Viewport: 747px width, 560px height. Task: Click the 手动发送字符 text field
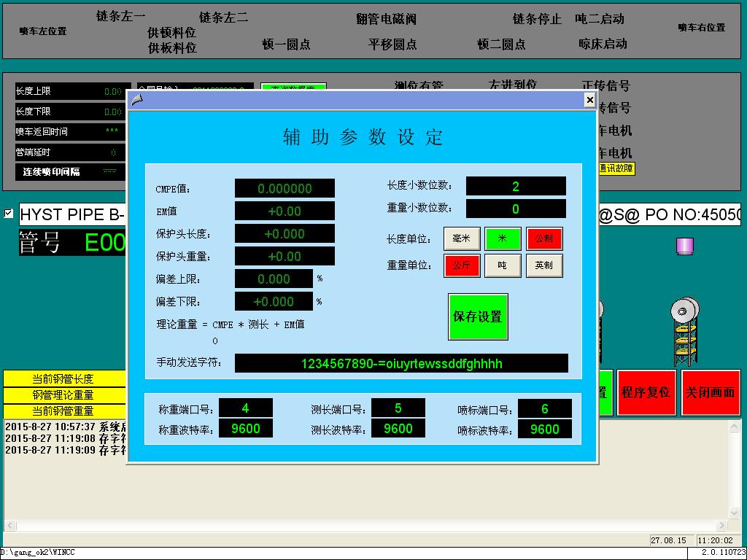pyautogui.click(x=401, y=363)
